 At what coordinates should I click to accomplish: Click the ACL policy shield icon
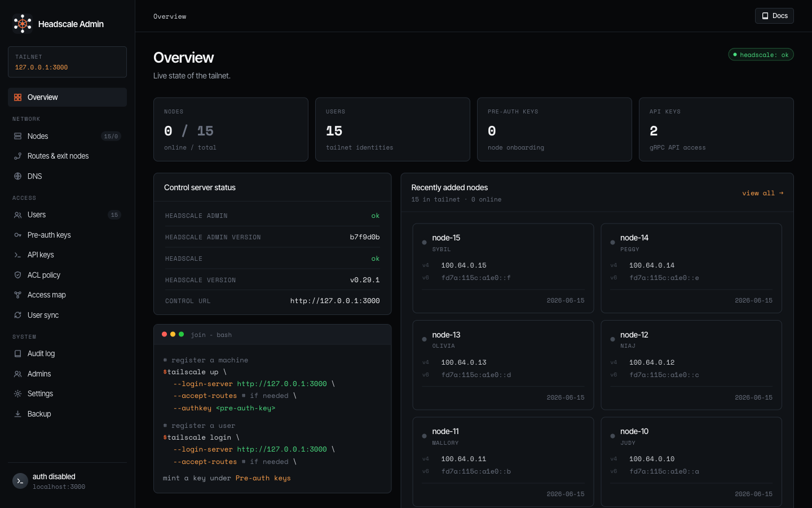click(x=17, y=275)
